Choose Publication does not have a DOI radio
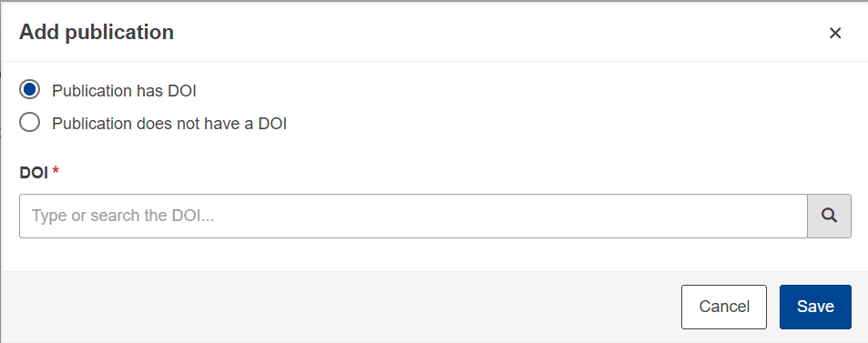 [29, 122]
